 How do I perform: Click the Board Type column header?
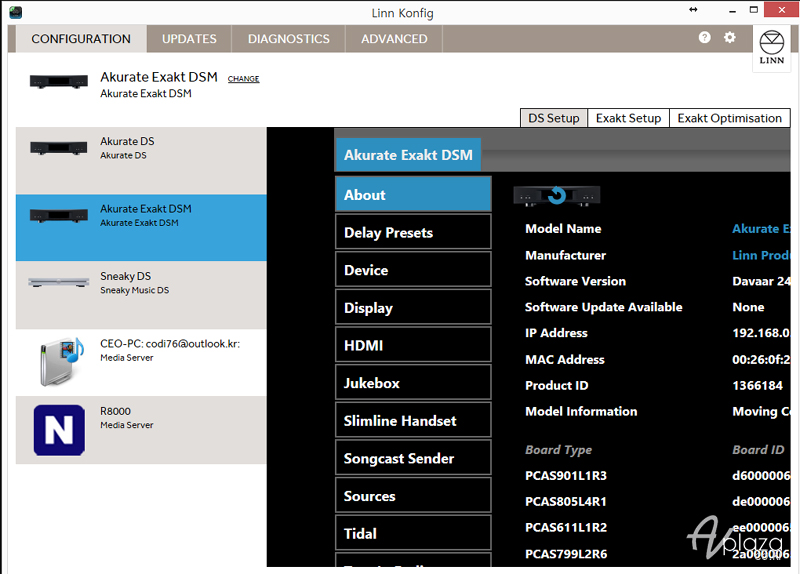pos(559,450)
